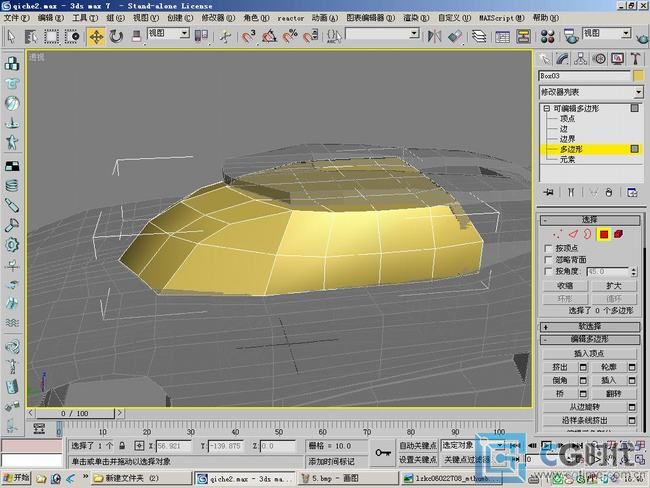Activate the Select and Move tool
The height and width of the screenshot is (488, 650).
pos(96,36)
